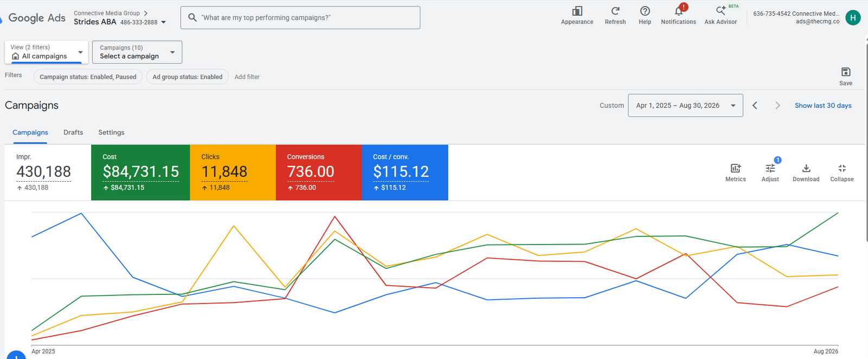868x359 pixels.
Task: Open the Notifications bell icon
Action: point(679,11)
